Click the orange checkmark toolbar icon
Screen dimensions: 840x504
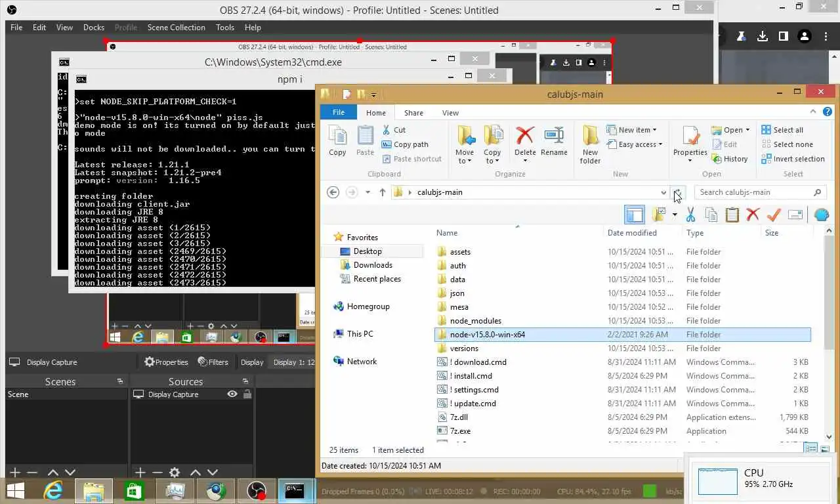tap(774, 215)
